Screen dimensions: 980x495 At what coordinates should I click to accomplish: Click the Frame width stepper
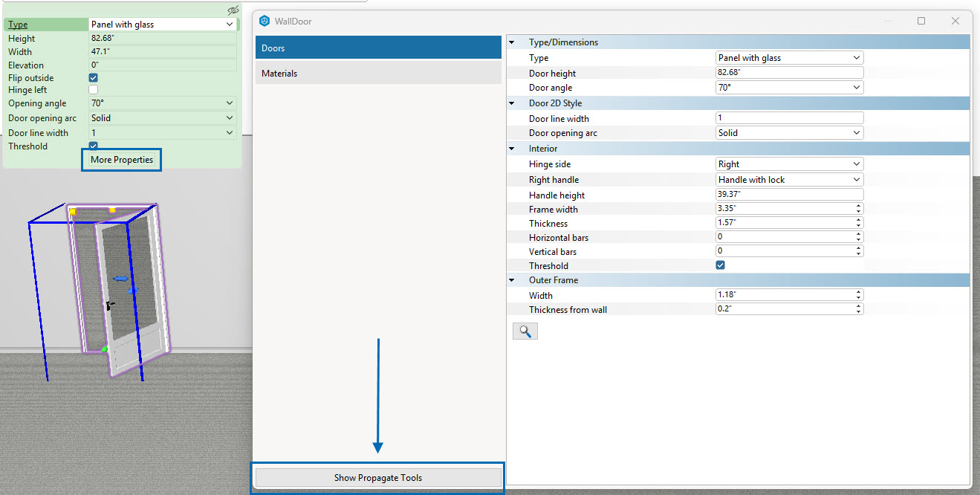[x=859, y=209]
